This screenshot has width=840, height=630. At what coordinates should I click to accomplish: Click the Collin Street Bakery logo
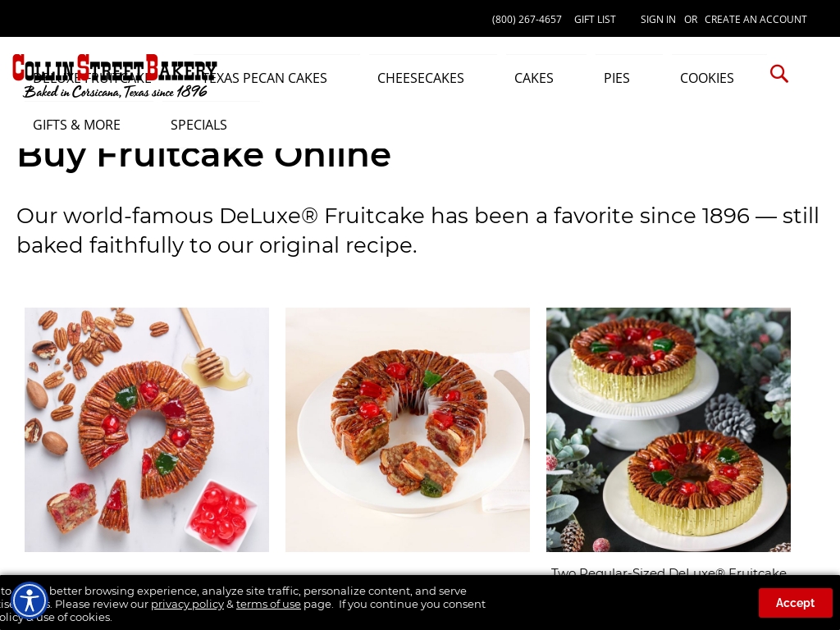(x=115, y=76)
